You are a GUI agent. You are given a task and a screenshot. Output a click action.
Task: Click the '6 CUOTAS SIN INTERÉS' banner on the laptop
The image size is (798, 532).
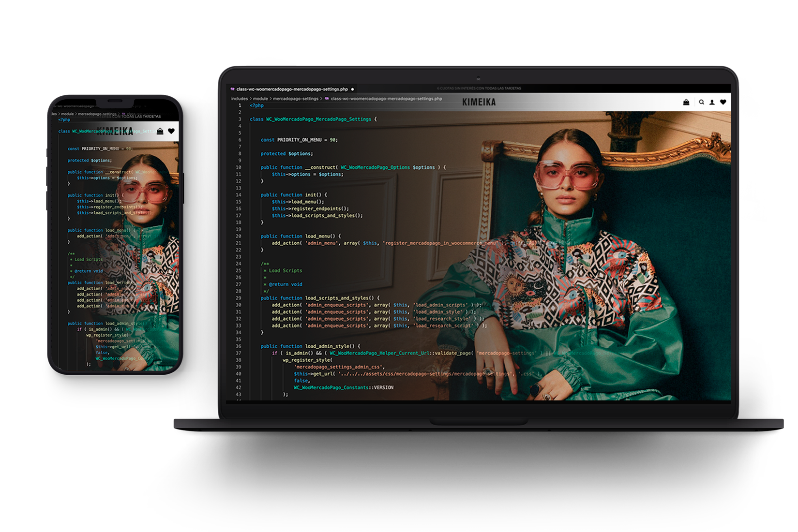(x=479, y=89)
